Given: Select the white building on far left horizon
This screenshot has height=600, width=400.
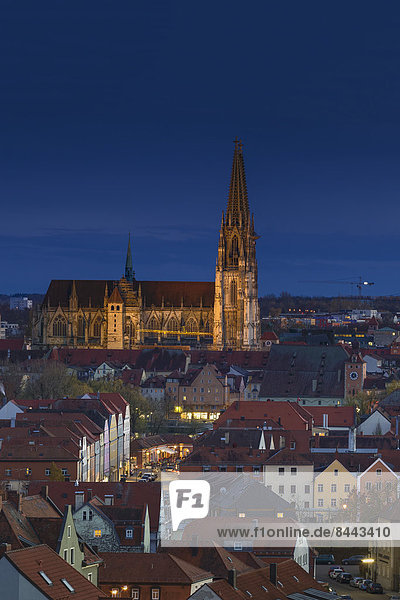Looking at the screenshot, I should point(21,303).
